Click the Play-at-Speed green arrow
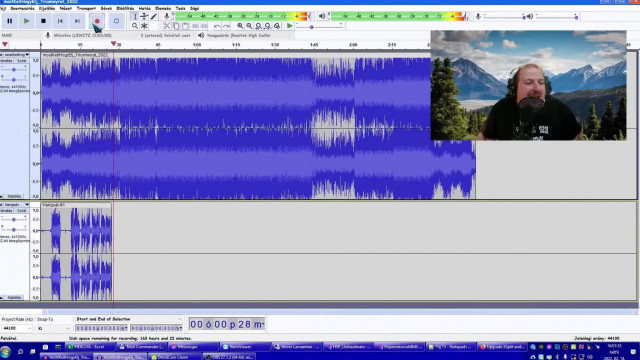The width and height of the screenshot is (640, 360). pos(289,26)
